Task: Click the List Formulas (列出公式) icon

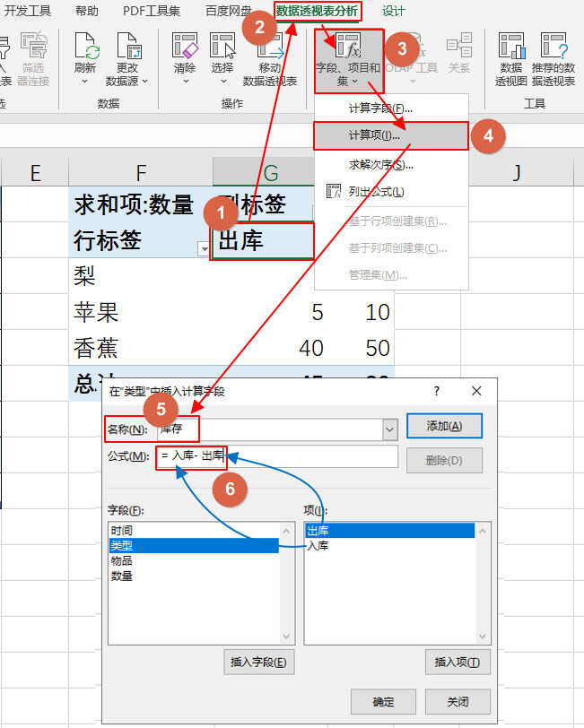Action: (x=333, y=191)
